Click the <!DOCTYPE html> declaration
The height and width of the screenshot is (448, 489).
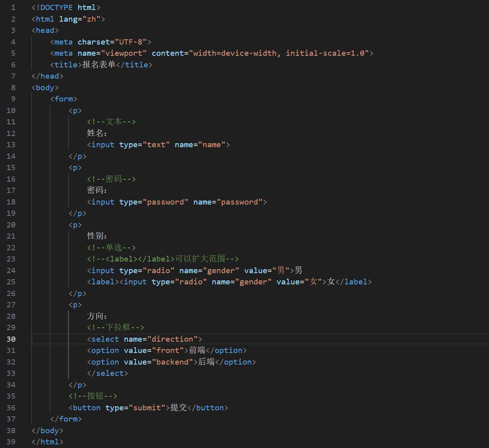66,7
